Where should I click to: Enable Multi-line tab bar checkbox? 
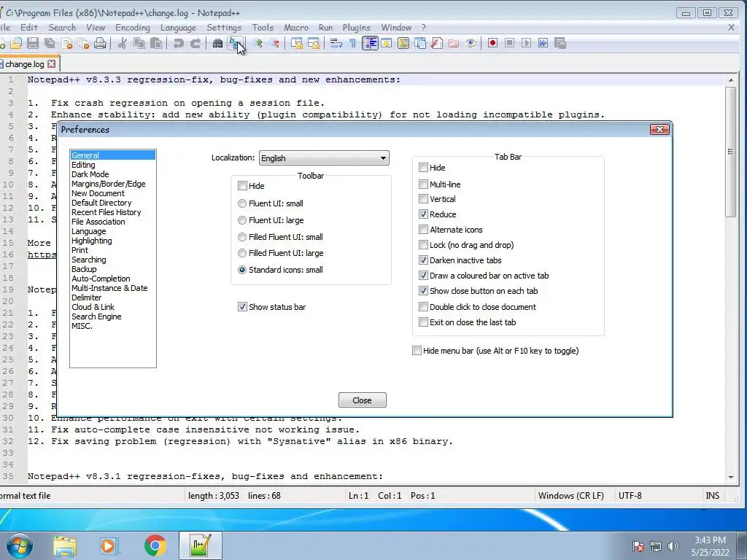tap(423, 184)
